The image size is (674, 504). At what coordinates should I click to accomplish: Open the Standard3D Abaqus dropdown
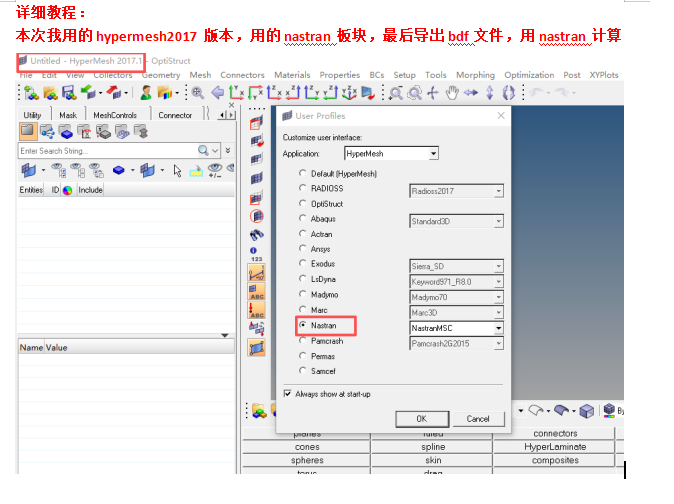pos(498,221)
